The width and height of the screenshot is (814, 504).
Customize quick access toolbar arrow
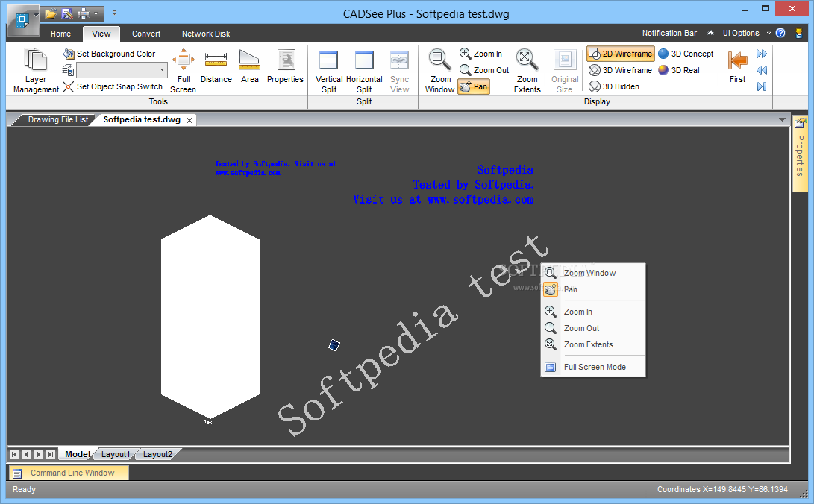[x=114, y=13]
